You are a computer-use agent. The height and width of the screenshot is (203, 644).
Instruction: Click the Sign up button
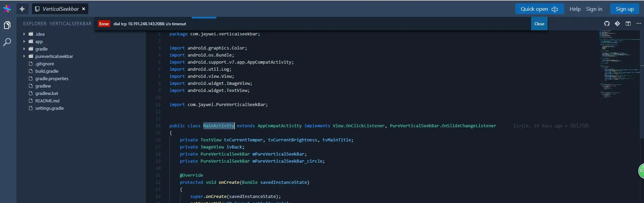coord(624,9)
